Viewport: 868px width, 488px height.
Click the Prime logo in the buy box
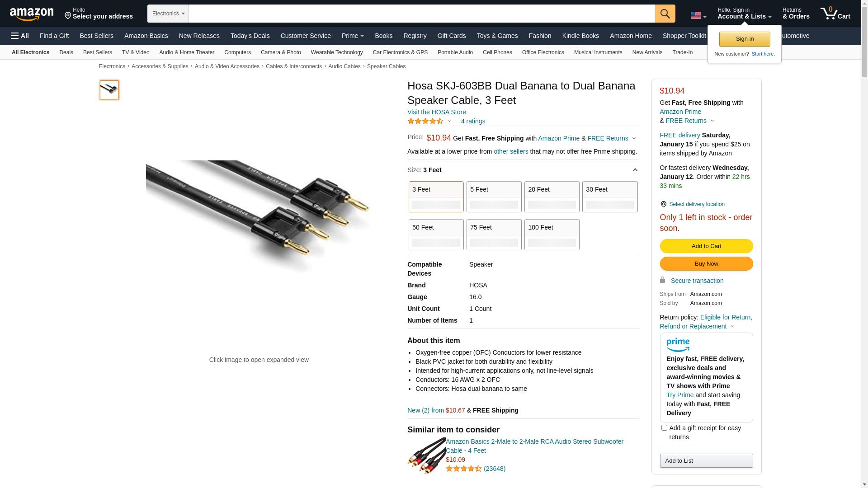coord(678,345)
